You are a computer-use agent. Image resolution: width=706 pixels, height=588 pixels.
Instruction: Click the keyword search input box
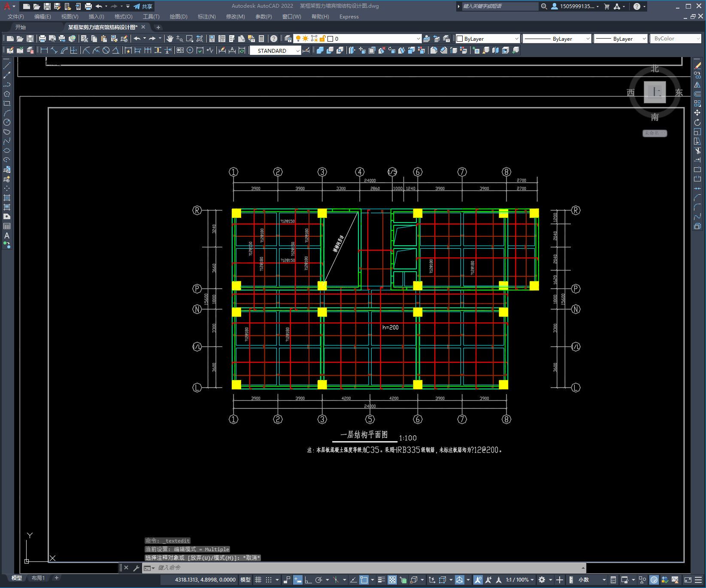500,6
